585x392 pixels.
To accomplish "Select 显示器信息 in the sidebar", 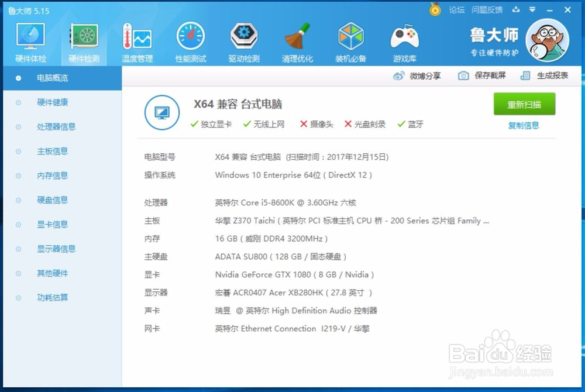I will (63, 249).
